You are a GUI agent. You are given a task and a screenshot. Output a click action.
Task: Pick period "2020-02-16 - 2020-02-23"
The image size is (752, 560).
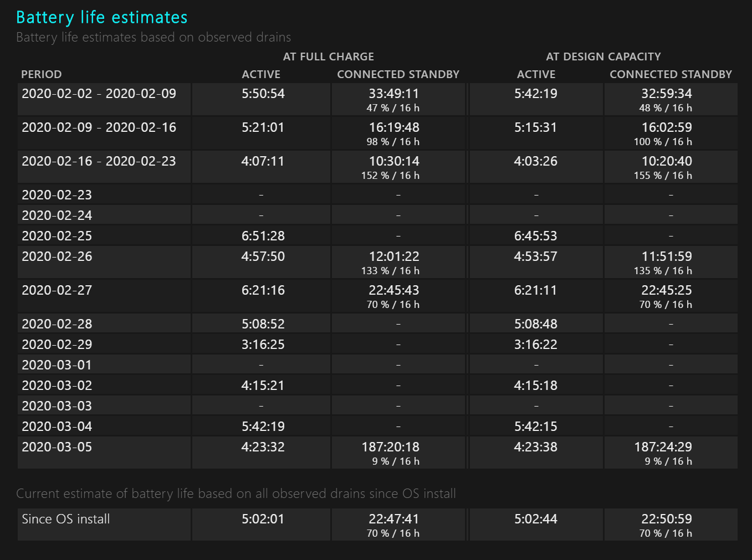[x=99, y=161]
